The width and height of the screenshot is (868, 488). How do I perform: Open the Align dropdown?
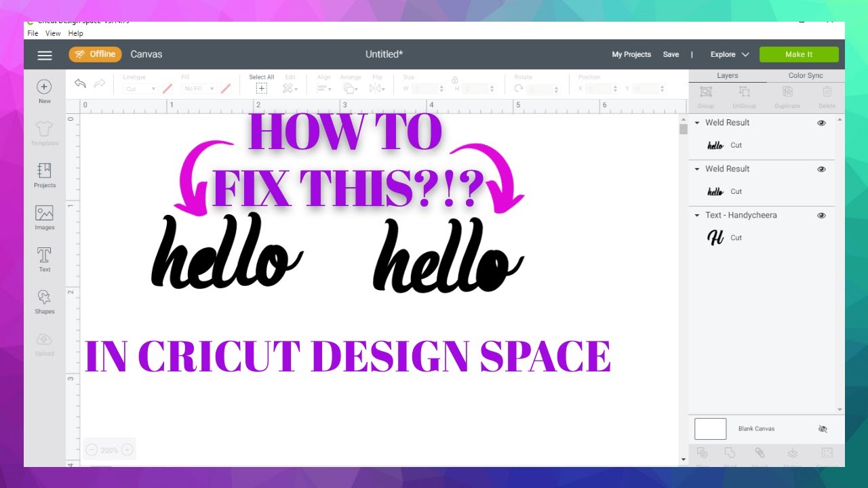[324, 89]
